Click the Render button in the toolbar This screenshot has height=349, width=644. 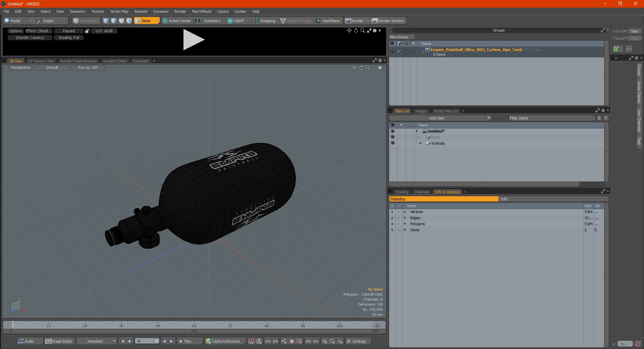coord(357,21)
